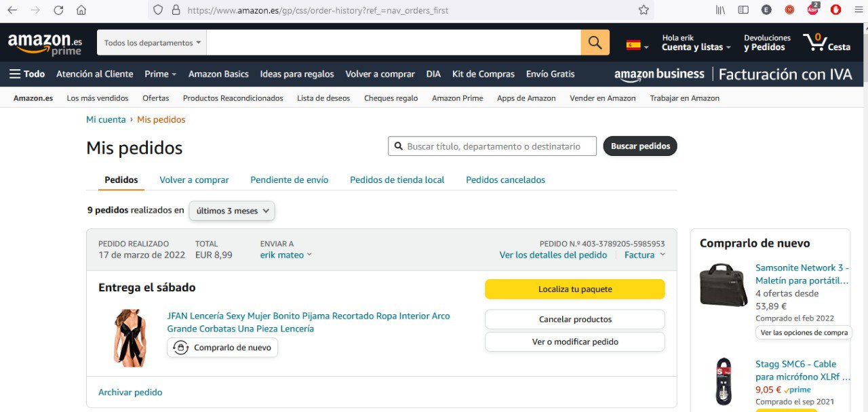This screenshot has width=868, height=412.
Task: Expand the Factura dropdown
Action: click(x=644, y=255)
